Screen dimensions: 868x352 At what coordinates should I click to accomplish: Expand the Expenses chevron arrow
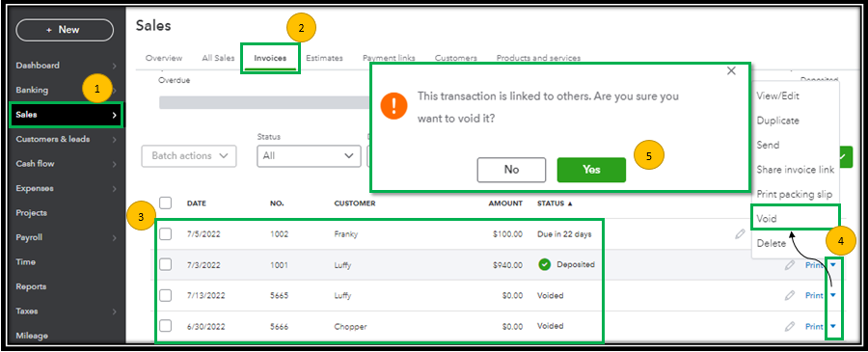point(115,189)
